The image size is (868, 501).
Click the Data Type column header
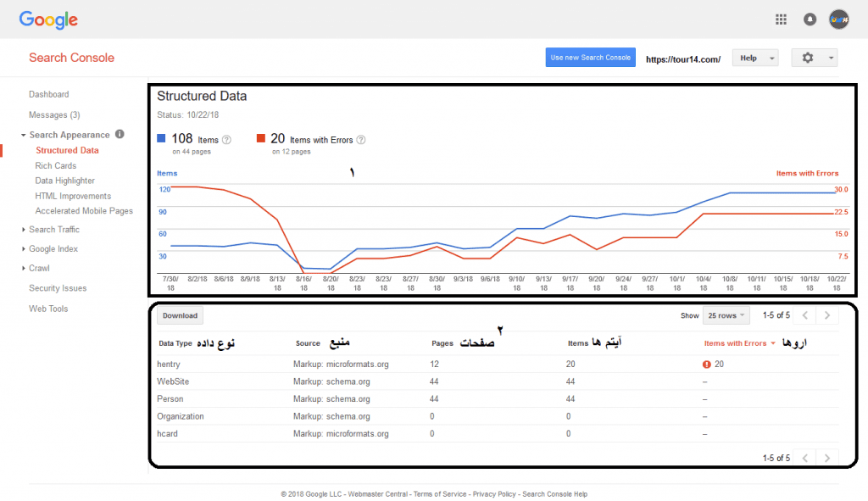(175, 343)
